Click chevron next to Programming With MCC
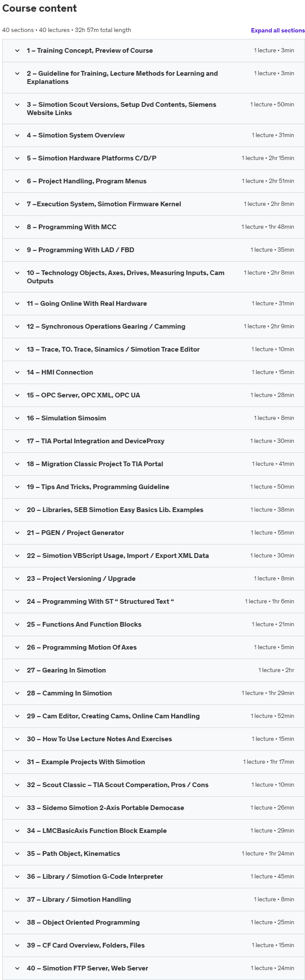The height and width of the screenshot is (980, 305). click(17, 227)
